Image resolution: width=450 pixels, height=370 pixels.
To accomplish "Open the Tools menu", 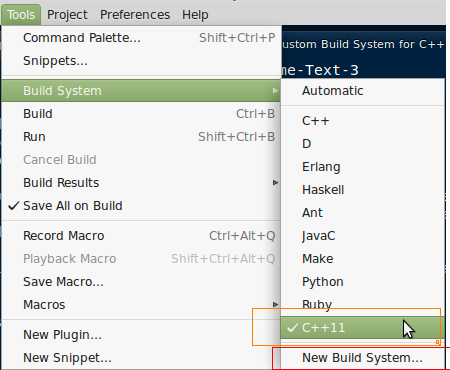I will click(x=21, y=15).
